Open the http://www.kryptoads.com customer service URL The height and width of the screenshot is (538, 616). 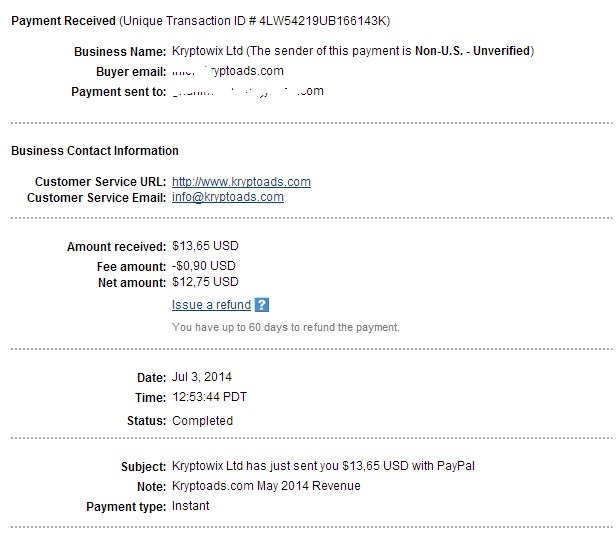click(241, 182)
